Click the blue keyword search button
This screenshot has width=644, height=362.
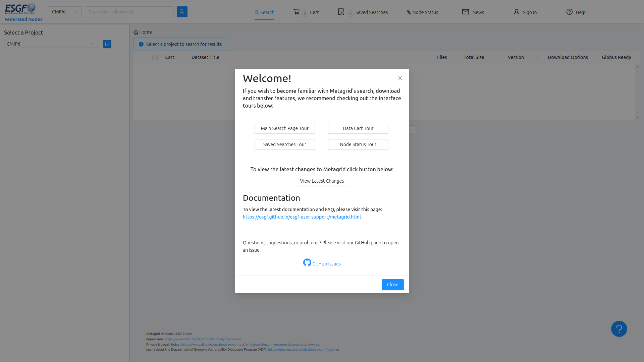coord(182,12)
